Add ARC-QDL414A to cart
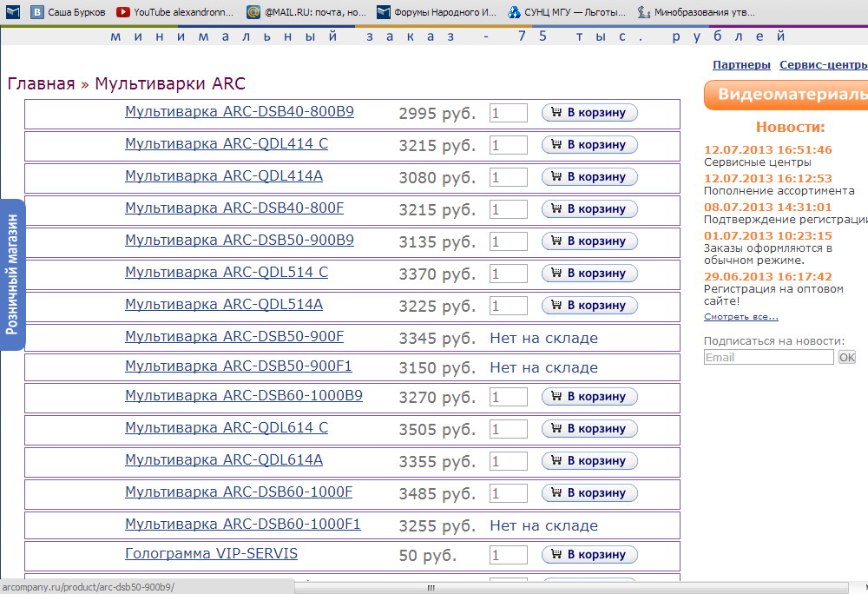Screen dimensions: 868x594 tap(589, 176)
